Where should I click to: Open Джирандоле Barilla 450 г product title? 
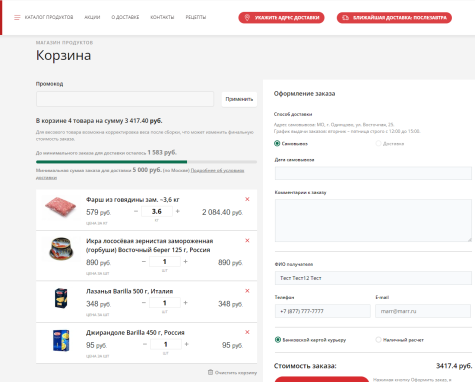tap(135, 333)
